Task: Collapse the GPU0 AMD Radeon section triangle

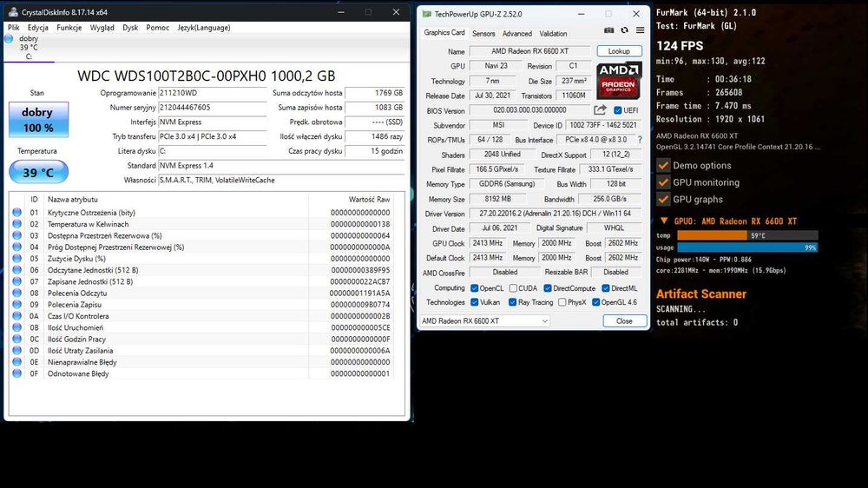Action: (x=664, y=221)
